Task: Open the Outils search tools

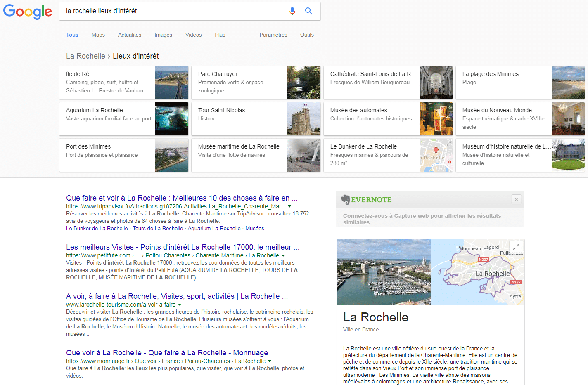Action: 307,35
